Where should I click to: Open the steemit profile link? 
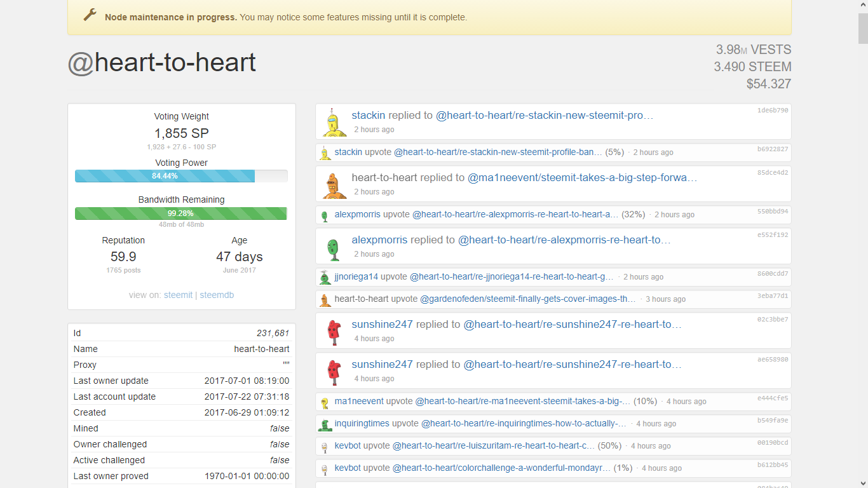point(178,295)
